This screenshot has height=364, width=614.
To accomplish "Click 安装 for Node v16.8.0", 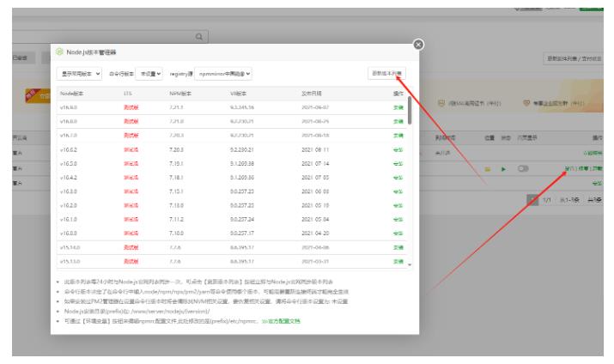I will pos(398,121).
